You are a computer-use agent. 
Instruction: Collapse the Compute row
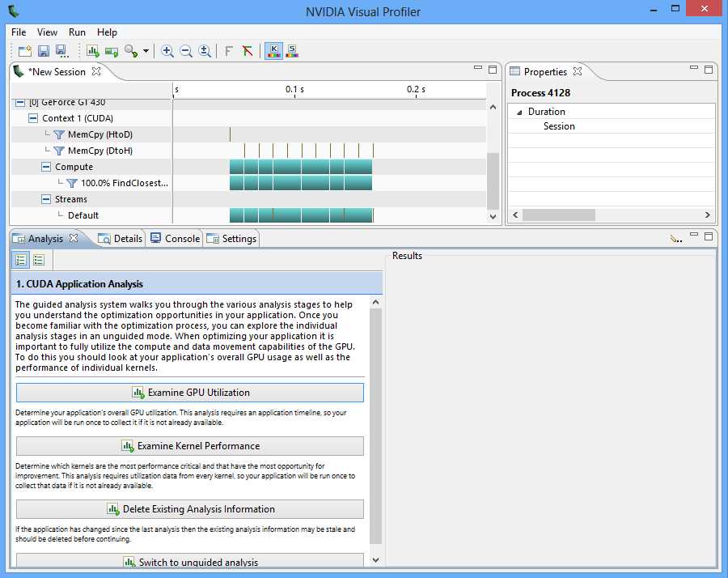coord(46,167)
